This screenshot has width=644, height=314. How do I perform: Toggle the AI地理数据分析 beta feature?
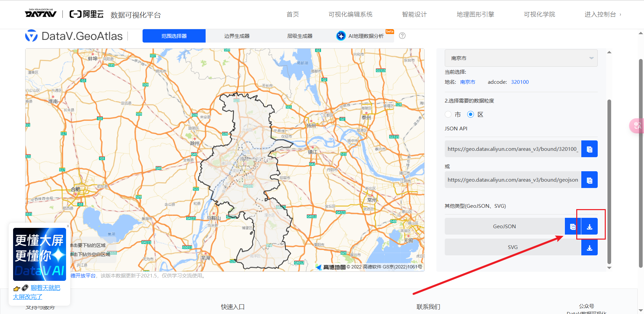coord(364,36)
